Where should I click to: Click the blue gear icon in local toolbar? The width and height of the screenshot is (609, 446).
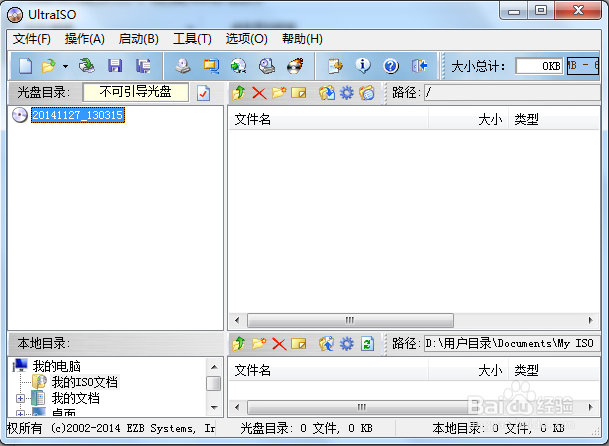[347, 343]
